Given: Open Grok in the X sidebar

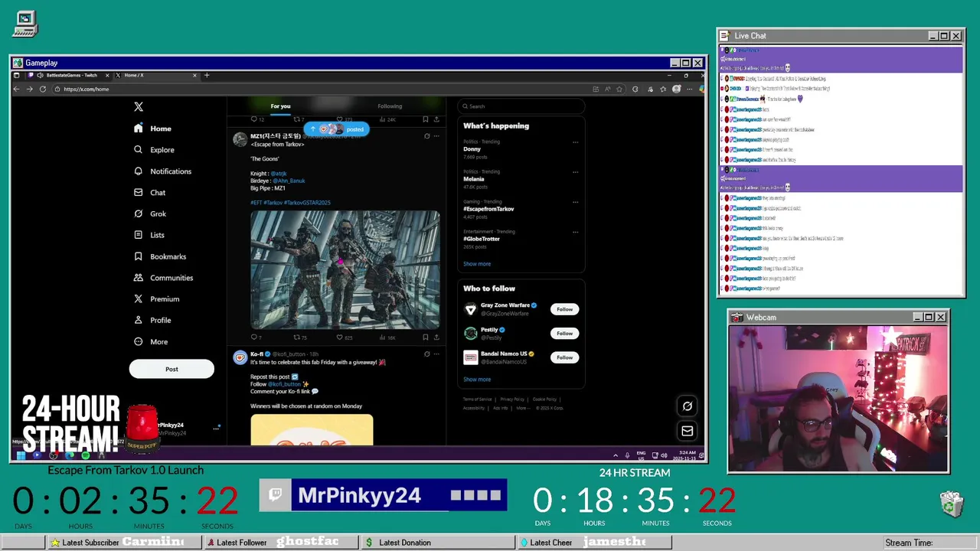Looking at the screenshot, I should pos(150,214).
